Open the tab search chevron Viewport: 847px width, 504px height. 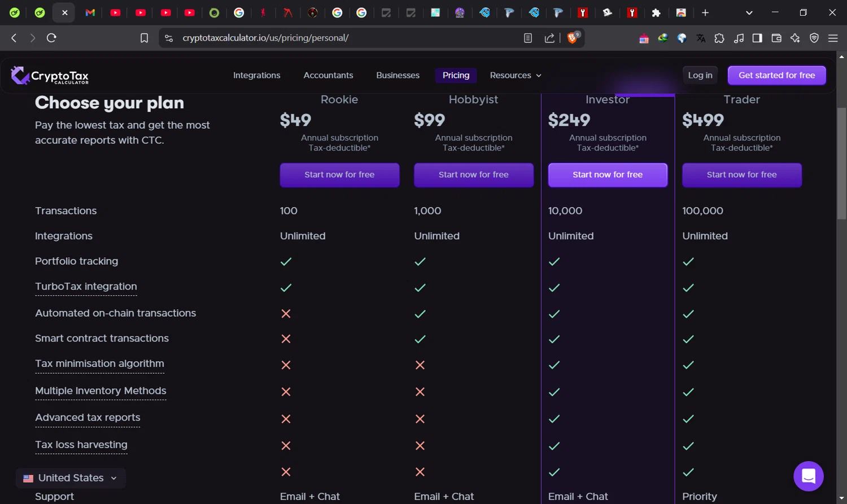[x=749, y=12]
